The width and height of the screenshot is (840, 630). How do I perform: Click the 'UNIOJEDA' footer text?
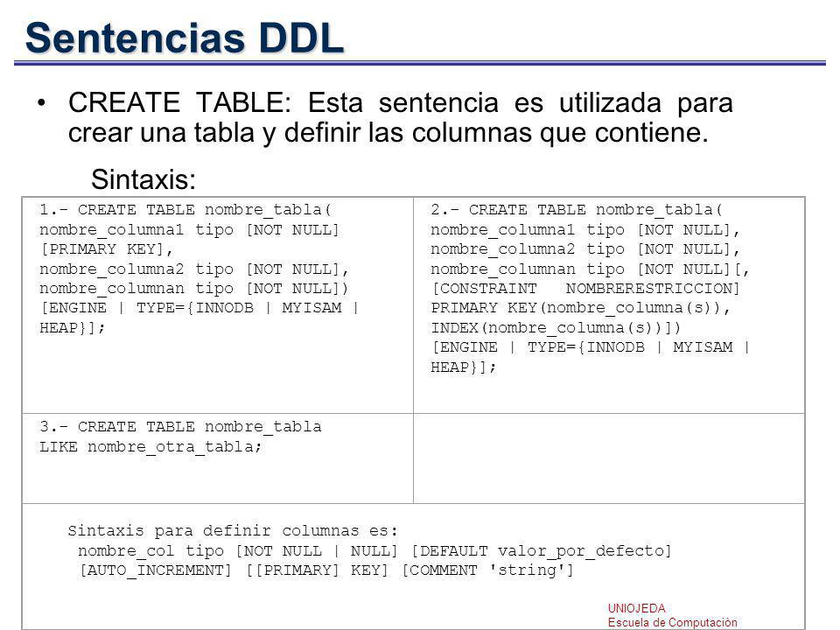pyautogui.click(x=636, y=609)
